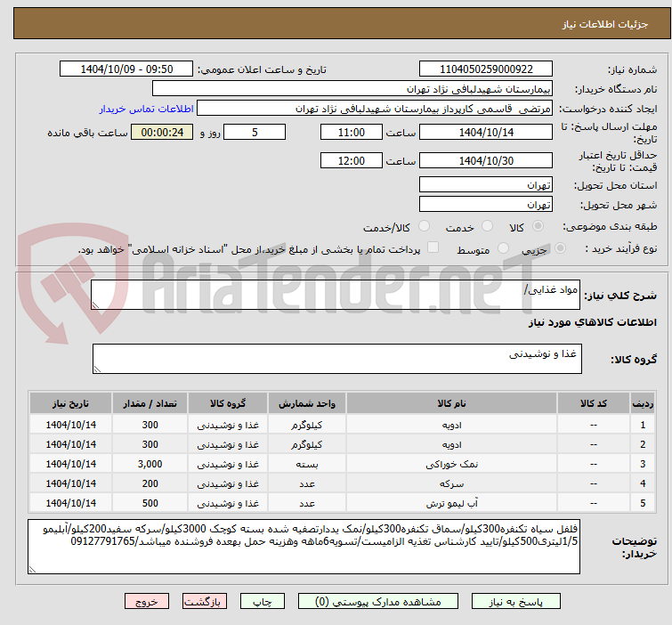Click بسته unit in نمک خوراکی row
The height and width of the screenshot is (625, 672).
307,464
